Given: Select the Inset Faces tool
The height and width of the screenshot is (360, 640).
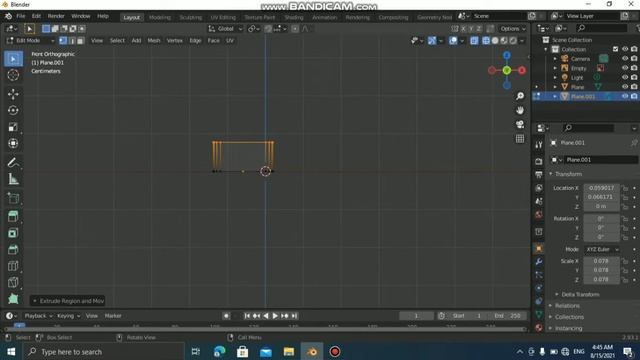Looking at the screenshot, I should pyautogui.click(x=13, y=233).
